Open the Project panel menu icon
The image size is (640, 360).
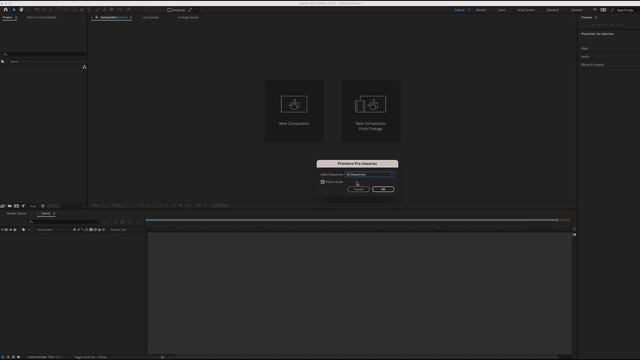click(16, 18)
